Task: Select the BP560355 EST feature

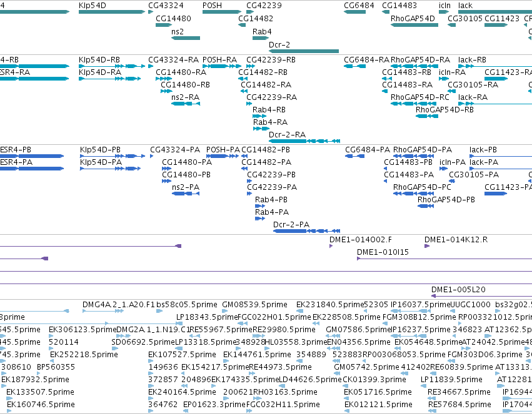Action: (38, 373)
